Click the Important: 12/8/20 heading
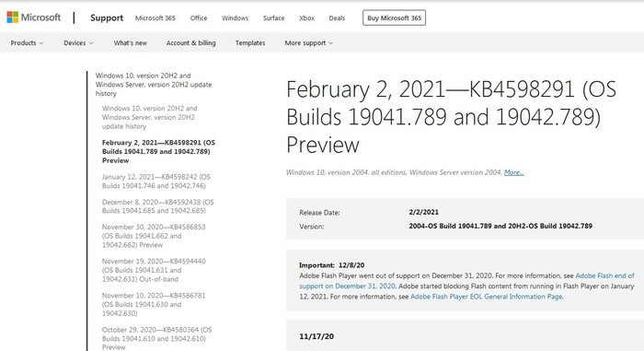Screen dimensions: 644x351 click(x=331, y=265)
